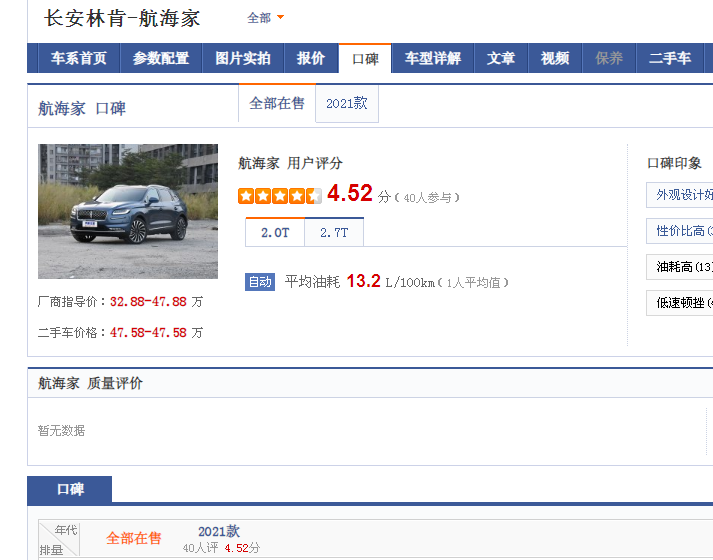Image resolution: width=713 pixels, height=560 pixels.
Task: Select the 2.0T engine tab
Action: click(x=275, y=232)
